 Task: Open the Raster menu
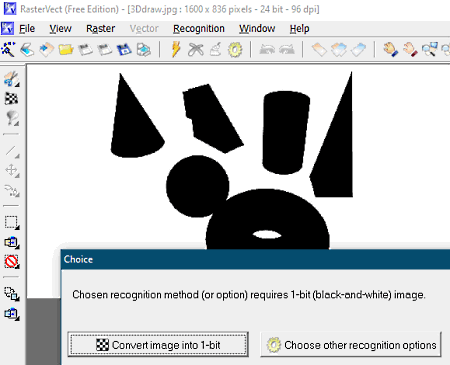[x=100, y=29]
